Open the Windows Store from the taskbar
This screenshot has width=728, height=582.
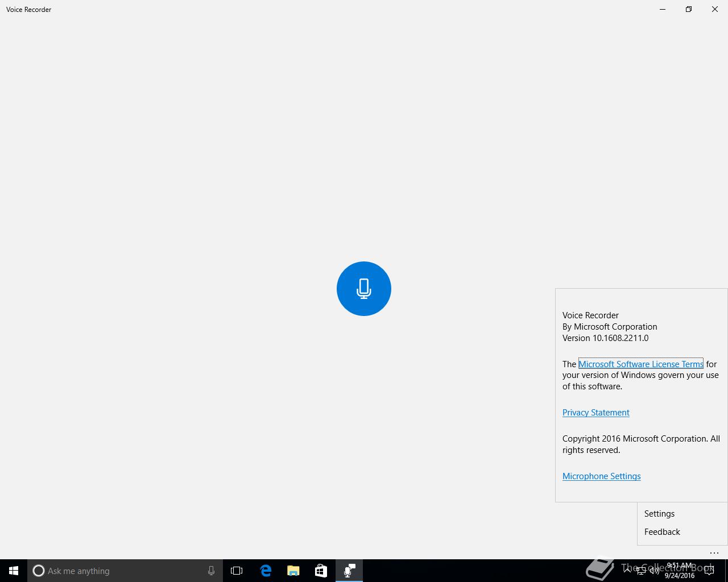[321, 571]
